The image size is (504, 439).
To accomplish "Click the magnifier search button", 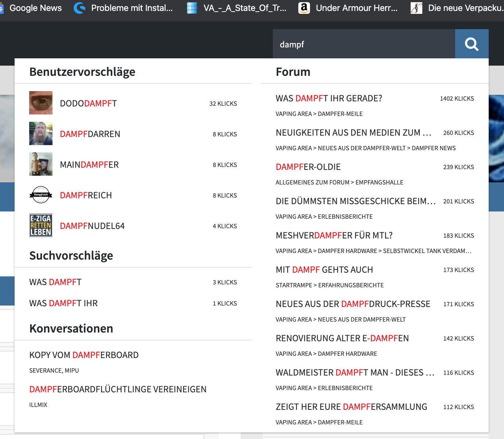I will click(x=472, y=44).
